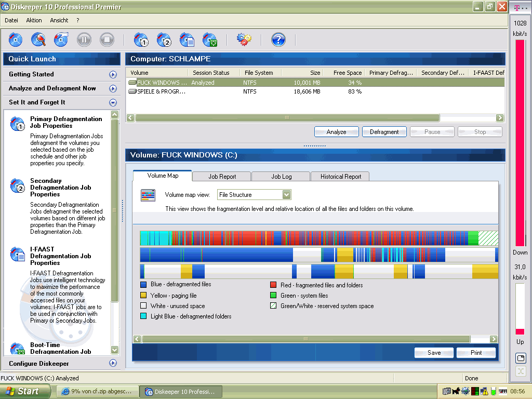532x399 pixels.
Task: Open the Datei menu
Action: pyautogui.click(x=11, y=20)
